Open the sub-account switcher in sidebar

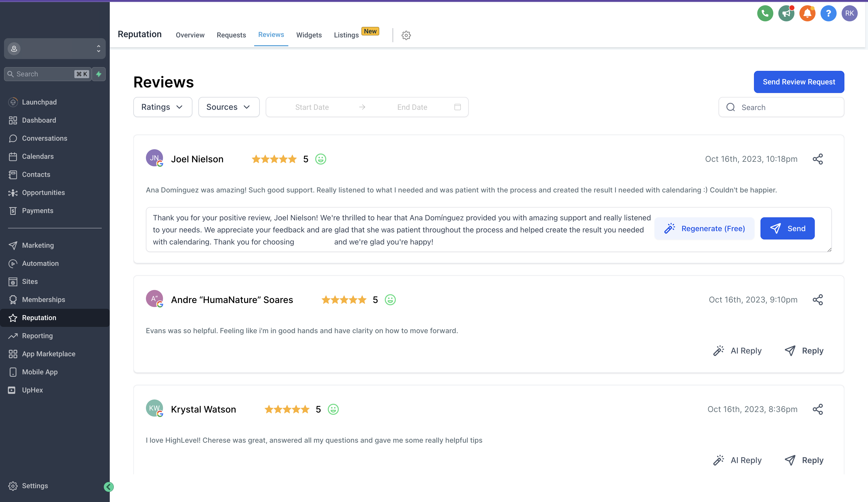coord(55,48)
